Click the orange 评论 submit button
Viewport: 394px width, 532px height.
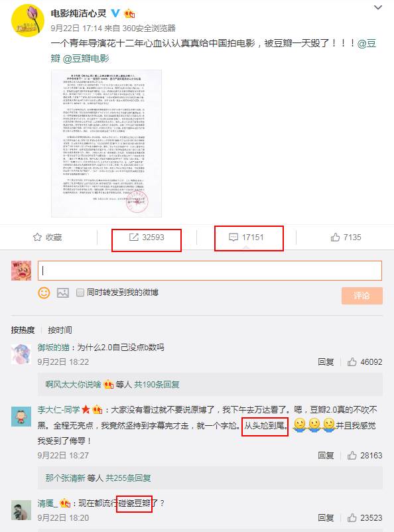362,296
